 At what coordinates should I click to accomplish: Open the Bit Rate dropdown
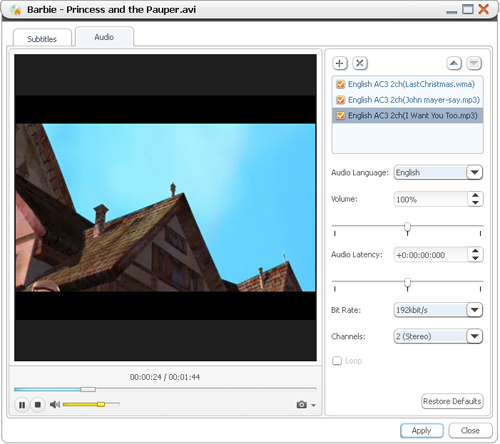(475, 310)
